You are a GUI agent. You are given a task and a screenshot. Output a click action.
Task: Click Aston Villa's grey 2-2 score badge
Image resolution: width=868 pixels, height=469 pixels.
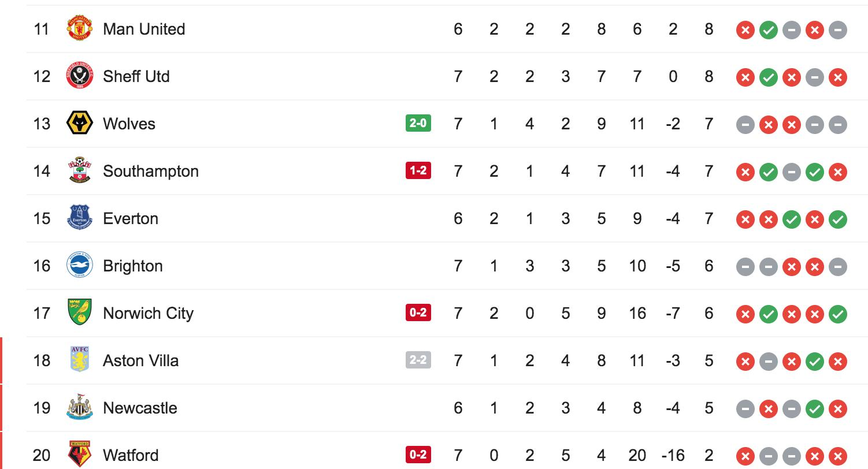[418, 360]
